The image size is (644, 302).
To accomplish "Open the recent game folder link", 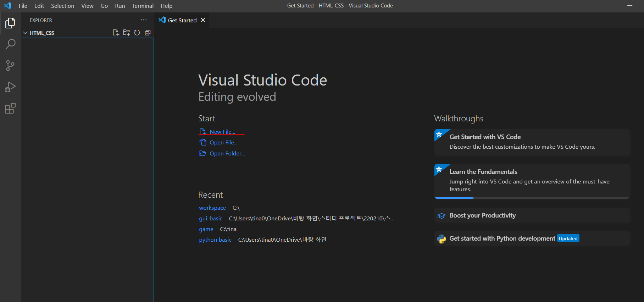I will tap(206, 229).
